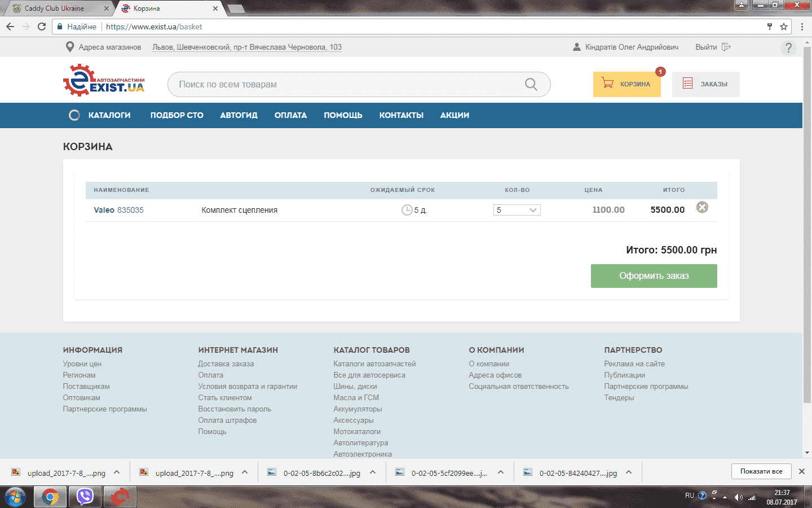Open Реклама на сайте footer link
This screenshot has width=812, height=508.
point(634,364)
